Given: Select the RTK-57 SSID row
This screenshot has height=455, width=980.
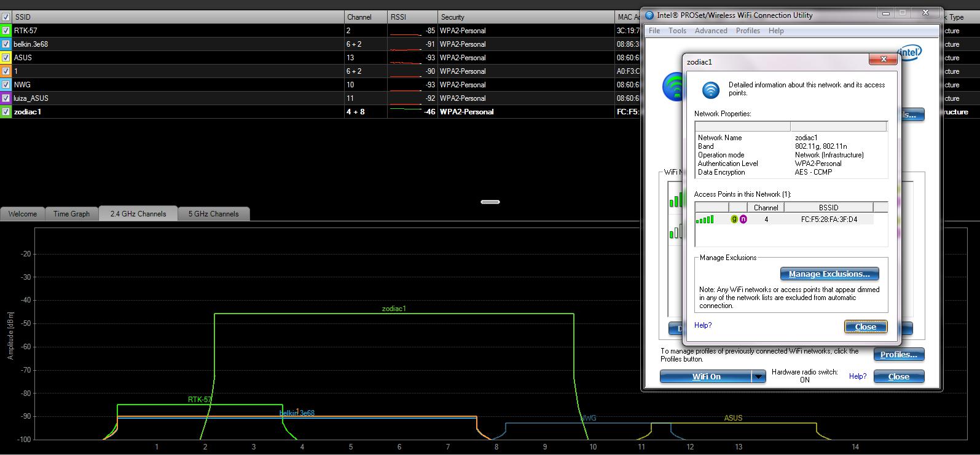Looking at the screenshot, I should pyautogui.click(x=26, y=31).
